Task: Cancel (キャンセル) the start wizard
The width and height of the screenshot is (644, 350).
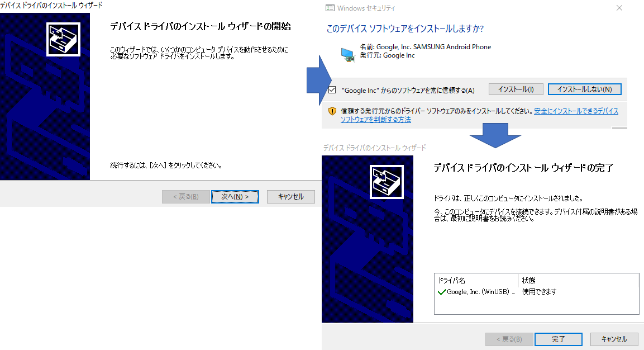Action: [x=291, y=197]
